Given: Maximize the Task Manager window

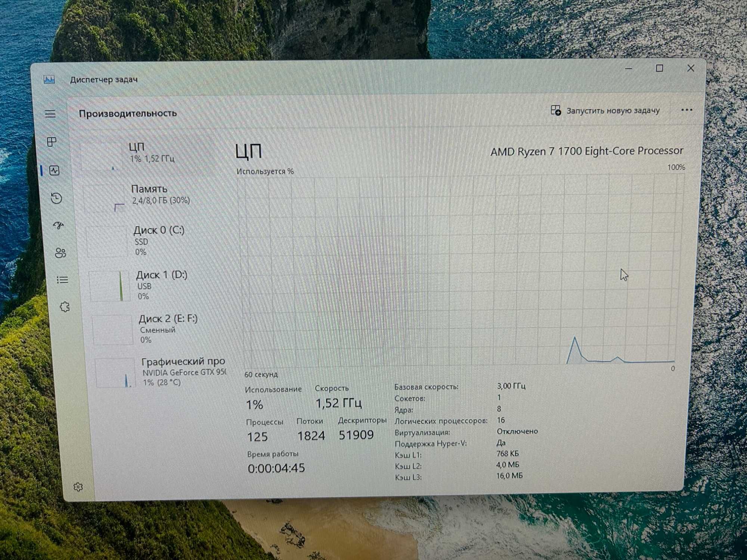Looking at the screenshot, I should (660, 68).
